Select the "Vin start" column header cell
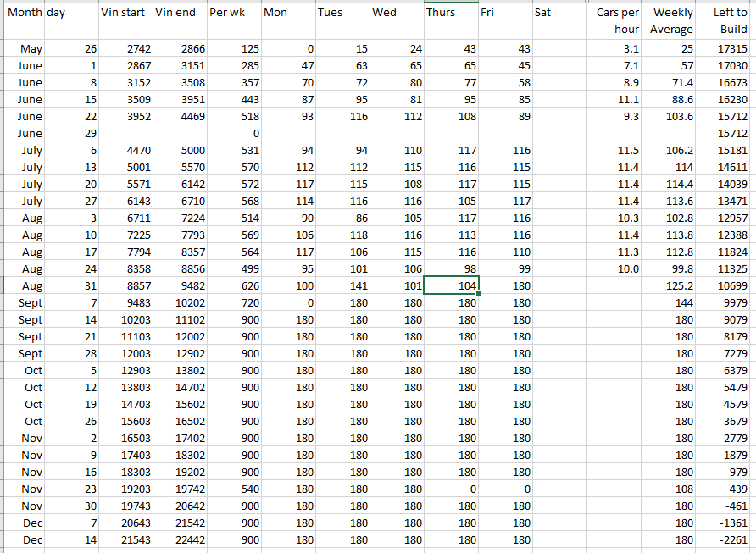Image resolution: width=756 pixels, height=553 pixels. coord(125,14)
